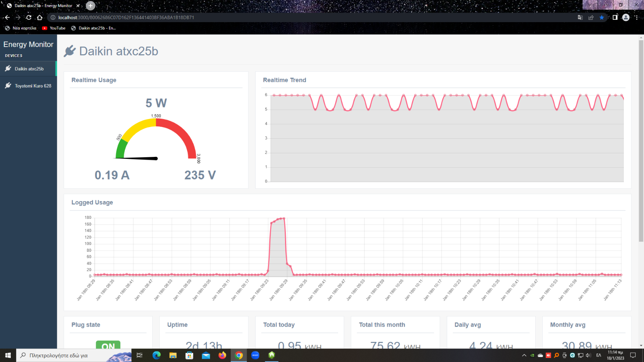The image size is (644, 362).
Task: Click the page vertical scrollbar thumb
Action: pos(641,141)
